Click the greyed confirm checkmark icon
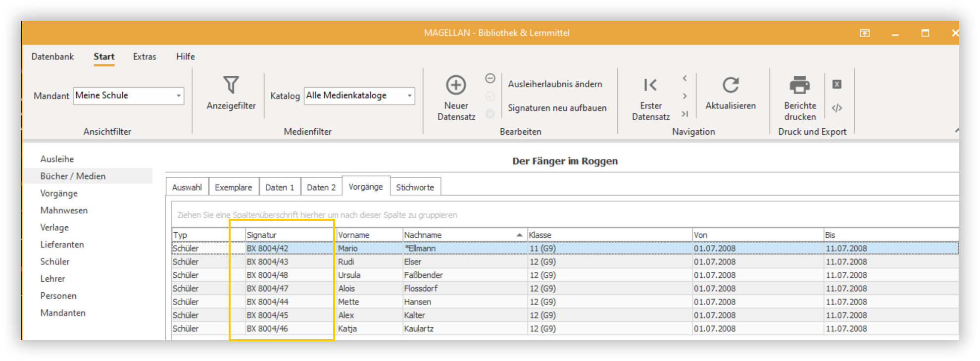 coord(490,96)
